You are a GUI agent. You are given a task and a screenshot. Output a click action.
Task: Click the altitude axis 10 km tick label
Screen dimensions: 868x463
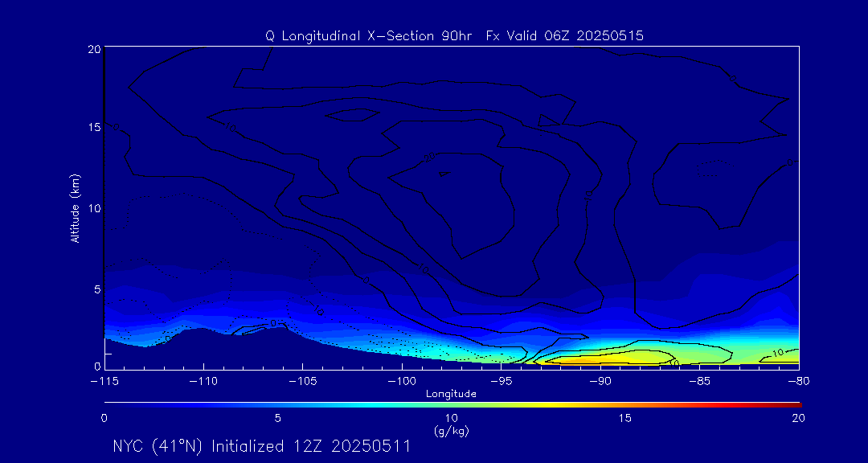pyautogui.click(x=93, y=207)
